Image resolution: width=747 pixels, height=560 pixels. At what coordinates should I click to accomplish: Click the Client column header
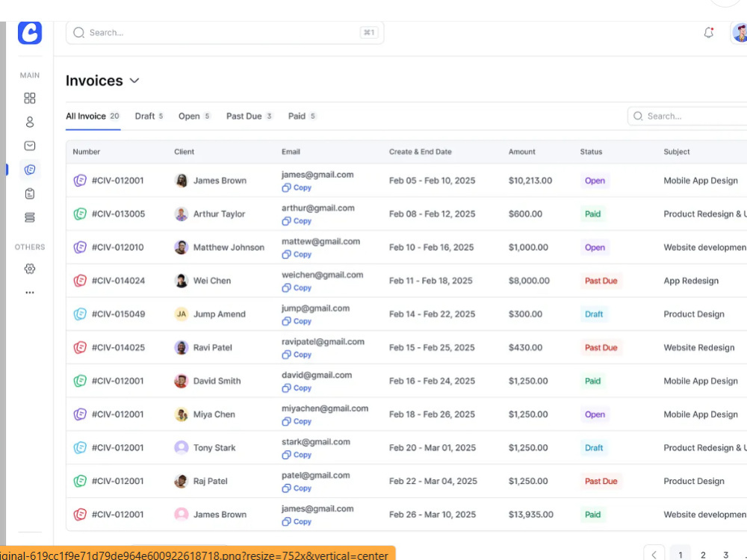pyautogui.click(x=184, y=152)
